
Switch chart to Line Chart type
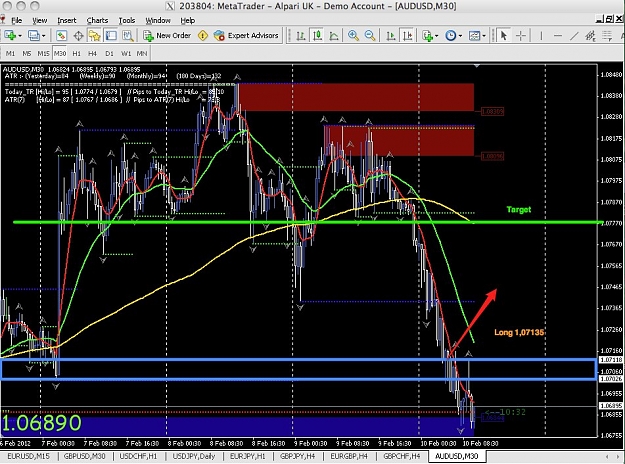334,36
